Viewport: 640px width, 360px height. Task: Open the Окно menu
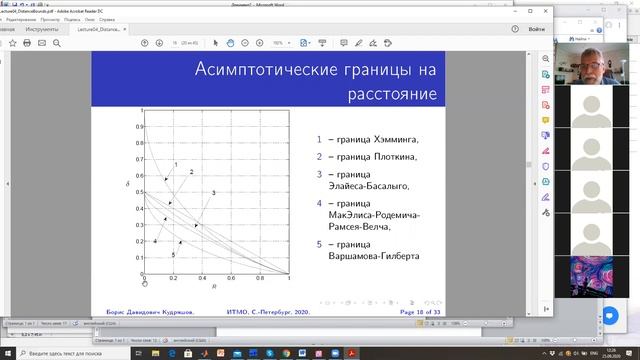89,19
